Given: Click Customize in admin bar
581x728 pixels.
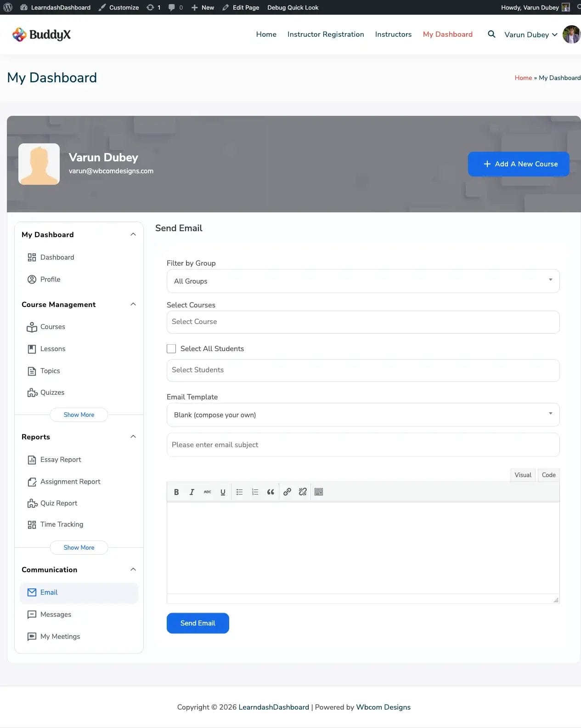Looking at the screenshot, I should [119, 7].
